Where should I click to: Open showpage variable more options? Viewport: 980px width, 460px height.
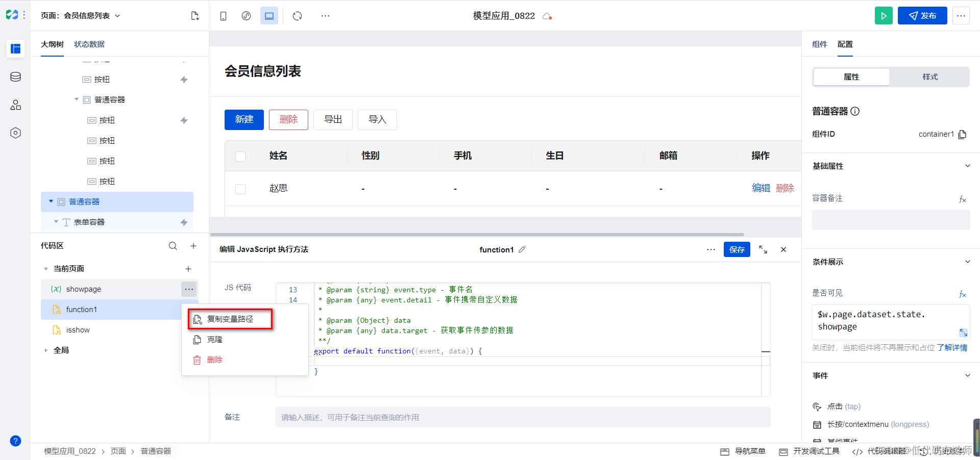[x=189, y=289]
